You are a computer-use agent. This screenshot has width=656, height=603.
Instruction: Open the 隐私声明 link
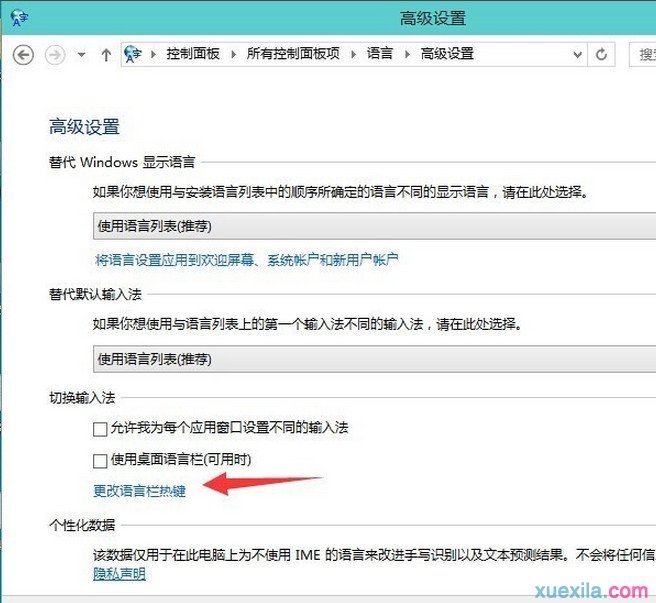tap(119, 573)
